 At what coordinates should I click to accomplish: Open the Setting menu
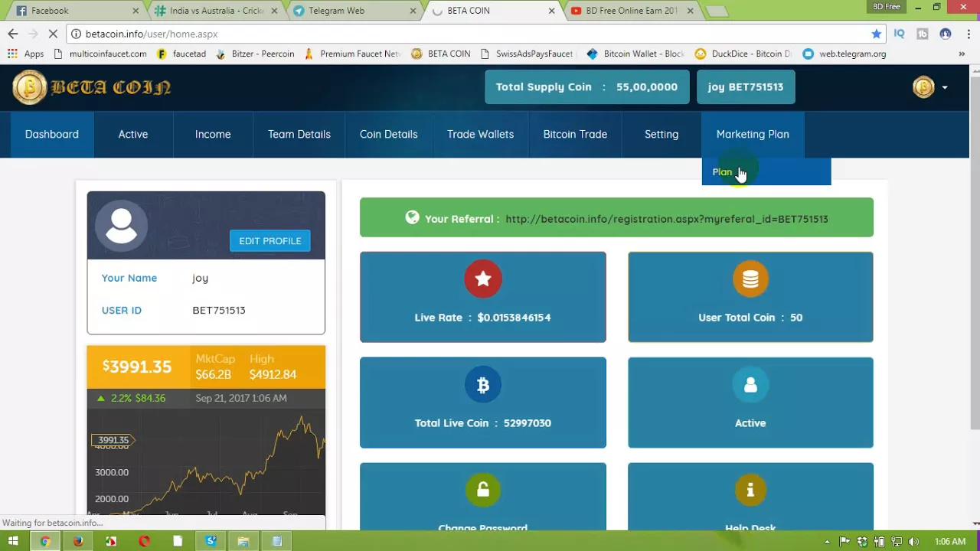coord(661,135)
